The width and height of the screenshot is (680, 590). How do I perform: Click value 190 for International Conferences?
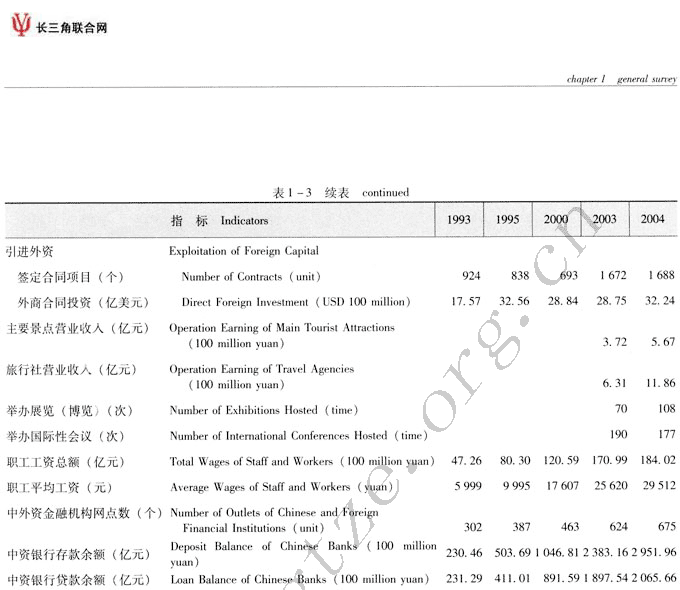(x=618, y=434)
